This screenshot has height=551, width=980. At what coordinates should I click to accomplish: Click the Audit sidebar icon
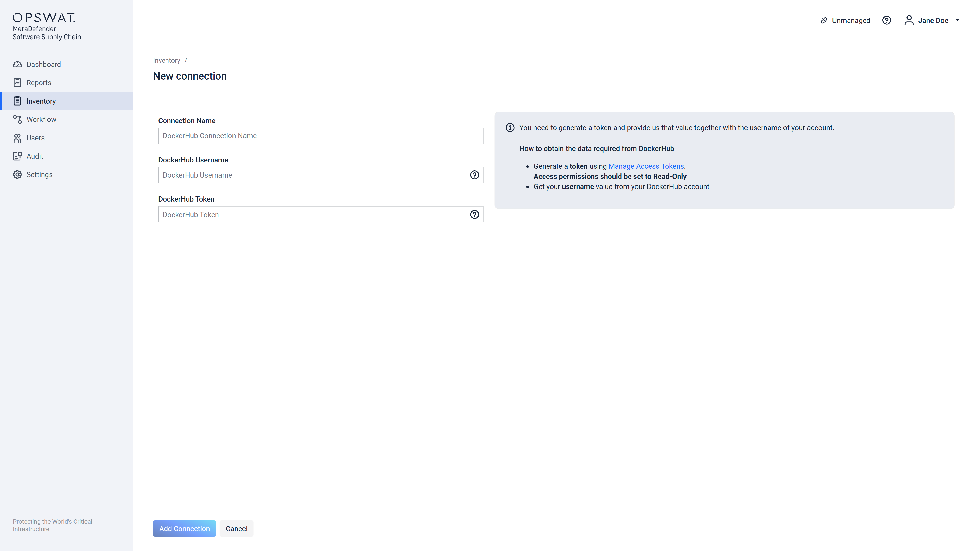point(17,156)
